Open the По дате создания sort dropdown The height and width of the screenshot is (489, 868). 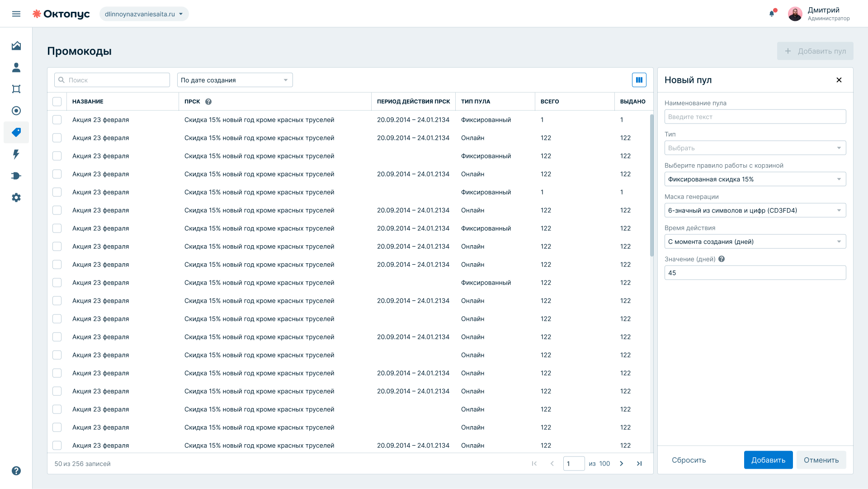click(x=235, y=80)
